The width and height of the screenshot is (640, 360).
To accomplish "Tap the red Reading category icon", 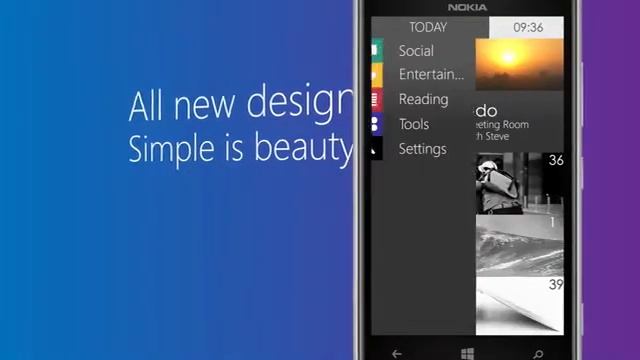I will point(377,99).
